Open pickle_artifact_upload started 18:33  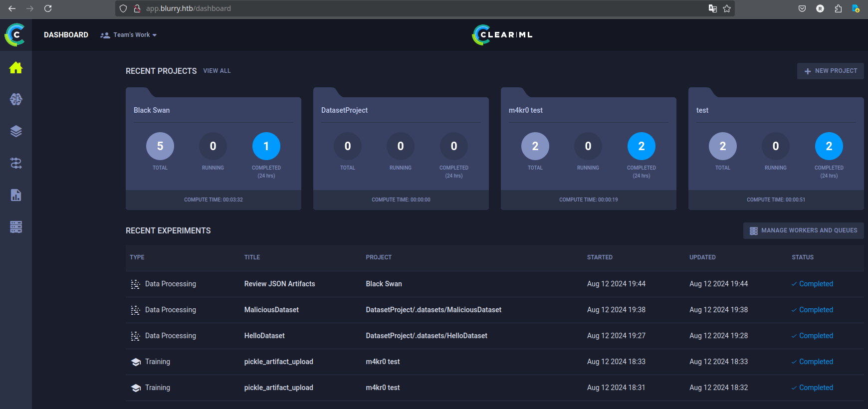pos(279,362)
